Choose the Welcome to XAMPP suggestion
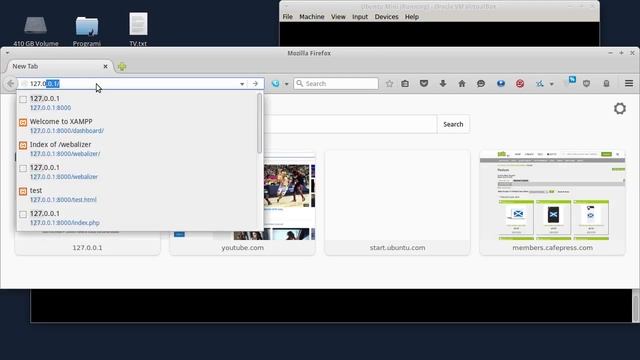 [137, 126]
